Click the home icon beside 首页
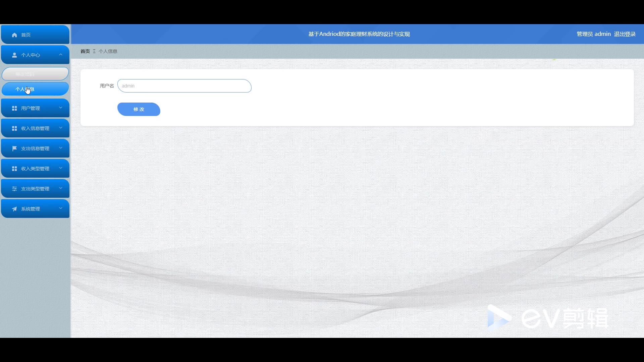The image size is (644, 362). click(14, 35)
